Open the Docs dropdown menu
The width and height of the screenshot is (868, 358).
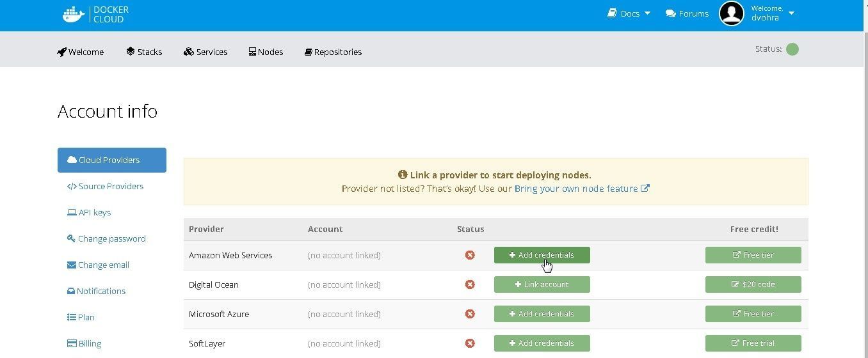pos(629,13)
